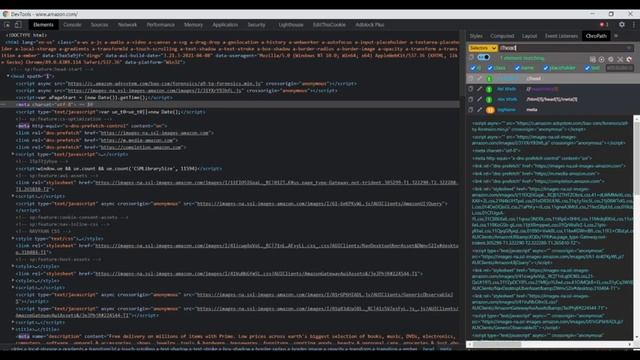Open the Performance tab

click(160, 25)
